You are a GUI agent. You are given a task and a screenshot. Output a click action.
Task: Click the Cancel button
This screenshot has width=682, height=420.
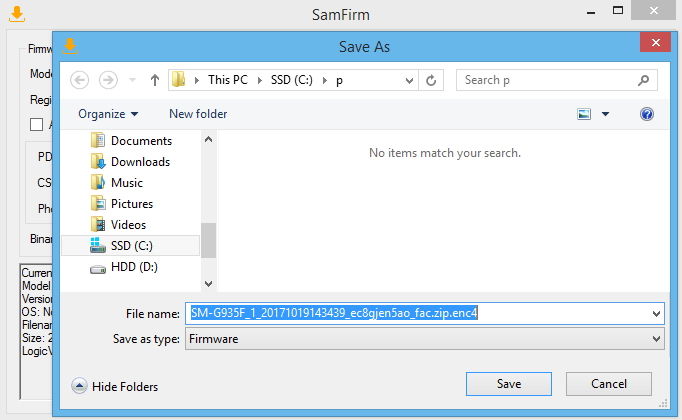609,384
